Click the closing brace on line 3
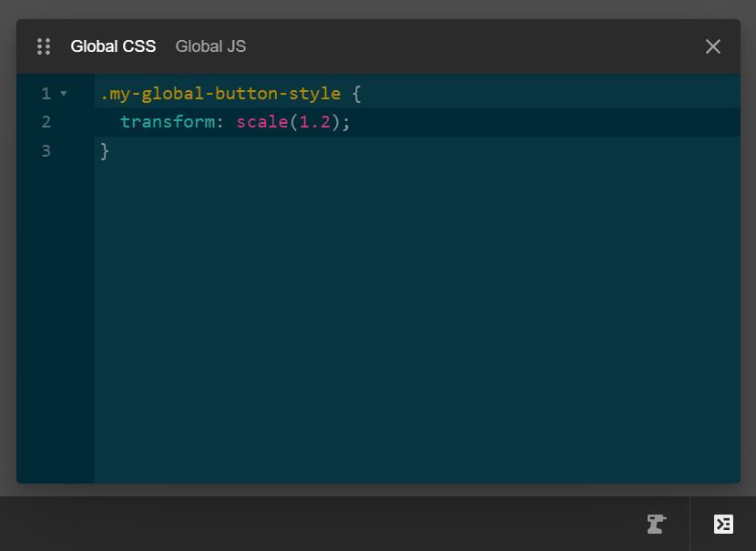756x551 pixels. pos(103,150)
